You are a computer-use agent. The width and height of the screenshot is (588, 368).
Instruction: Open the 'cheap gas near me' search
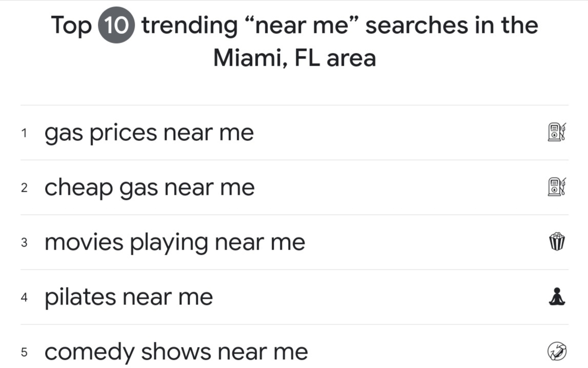pos(150,188)
